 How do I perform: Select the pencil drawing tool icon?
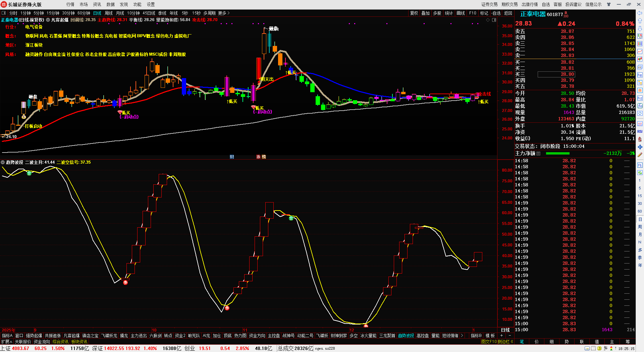pos(640,155)
